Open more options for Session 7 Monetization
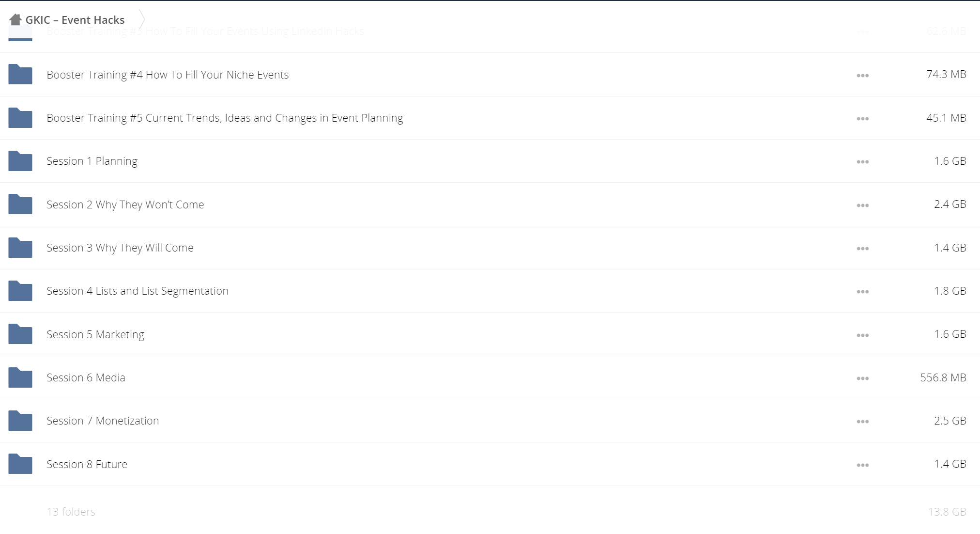The height and width of the screenshot is (534, 980). 862,422
